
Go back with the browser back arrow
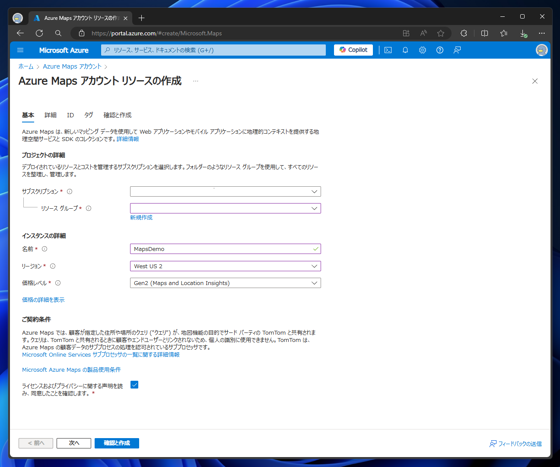(x=20, y=33)
